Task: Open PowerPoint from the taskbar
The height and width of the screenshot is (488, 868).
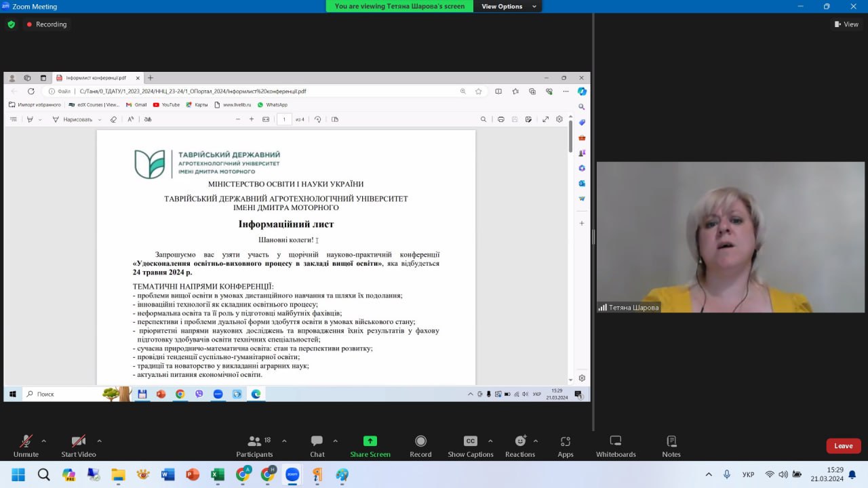Action: (x=193, y=474)
